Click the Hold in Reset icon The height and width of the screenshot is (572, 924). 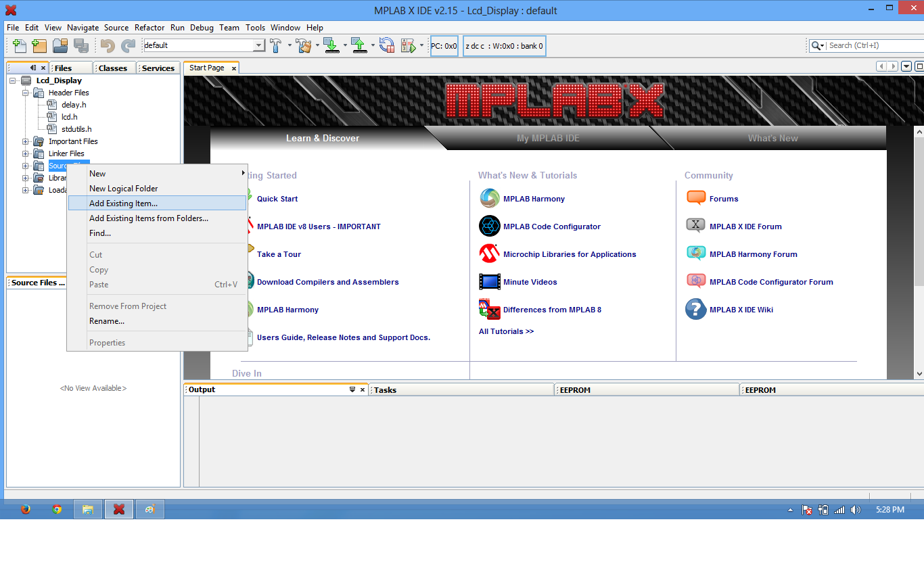(386, 45)
